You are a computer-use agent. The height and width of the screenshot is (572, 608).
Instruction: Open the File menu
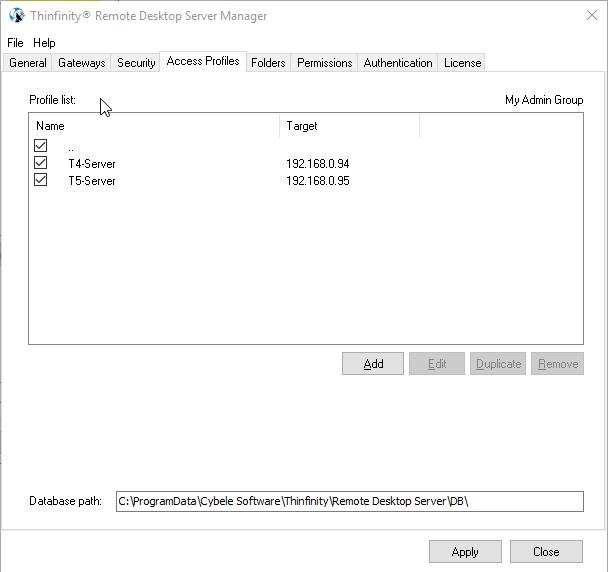(15, 43)
